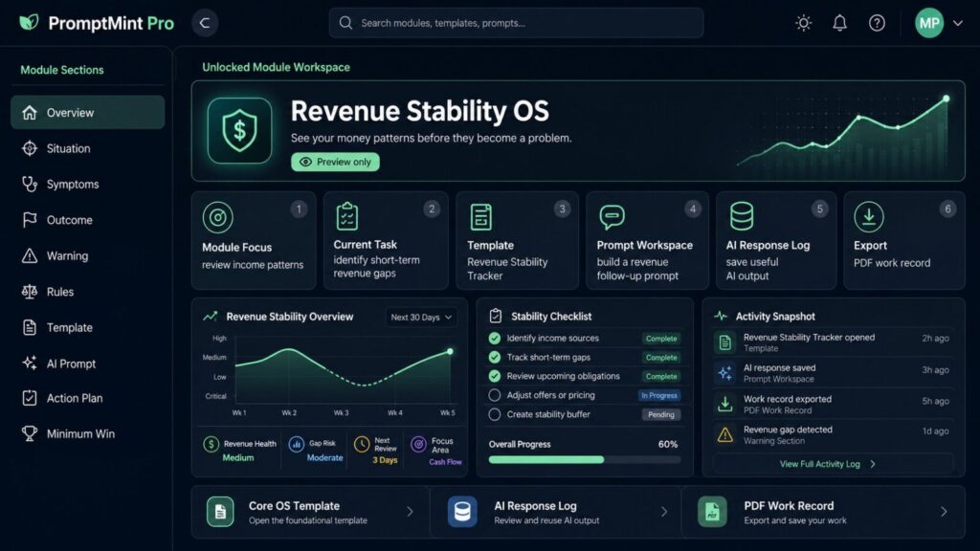Open Revenue Stability Tracker opened activity
This screenshot has height=551, width=980.
pyautogui.click(x=834, y=342)
